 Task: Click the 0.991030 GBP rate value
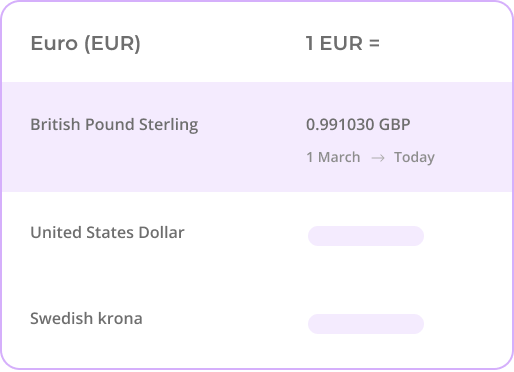pos(358,125)
